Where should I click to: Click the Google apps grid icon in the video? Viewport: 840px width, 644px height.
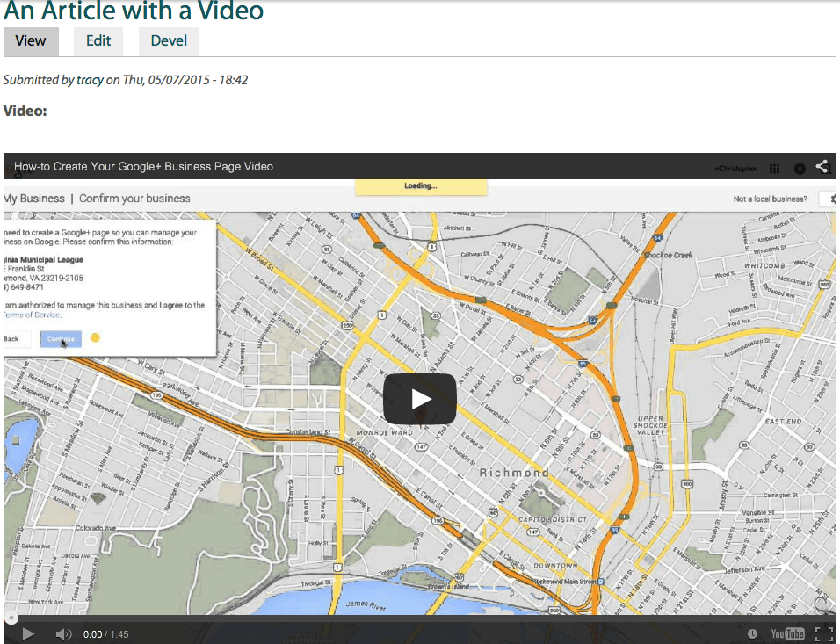[x=774, y=168]
